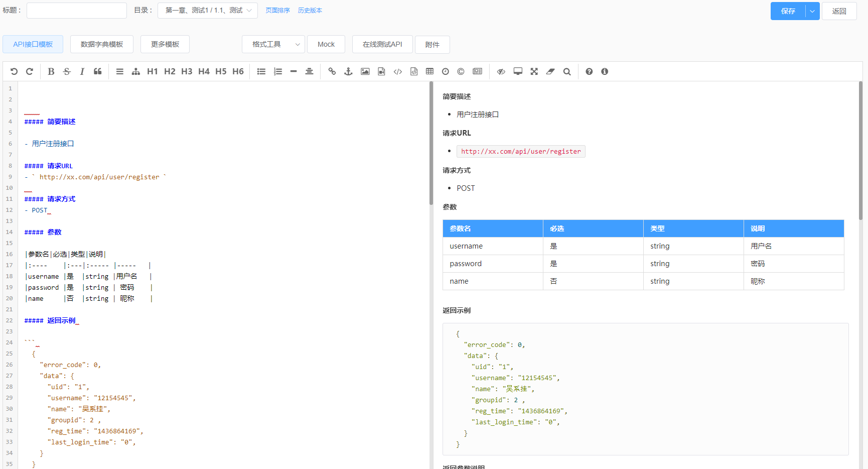This screenshot has height=469, width=868.
Task: Apply italic formatting
Action: pos(82,71)
